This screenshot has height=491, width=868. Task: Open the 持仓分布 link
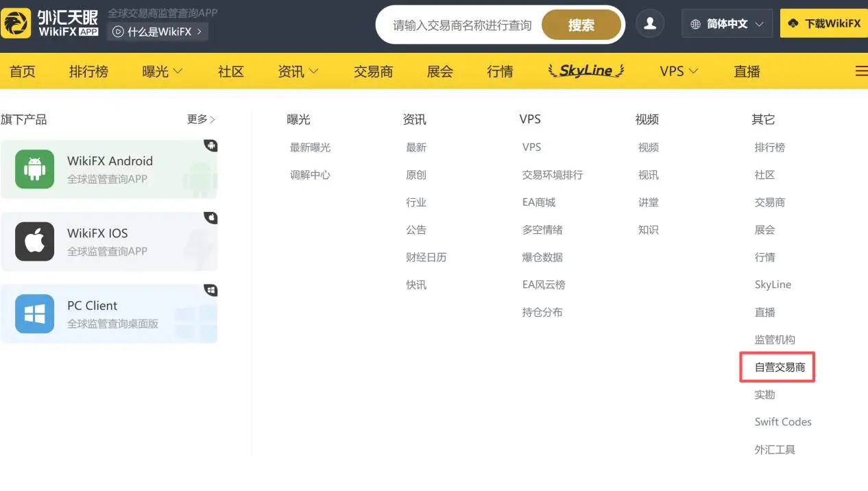[x=542, y=312]
